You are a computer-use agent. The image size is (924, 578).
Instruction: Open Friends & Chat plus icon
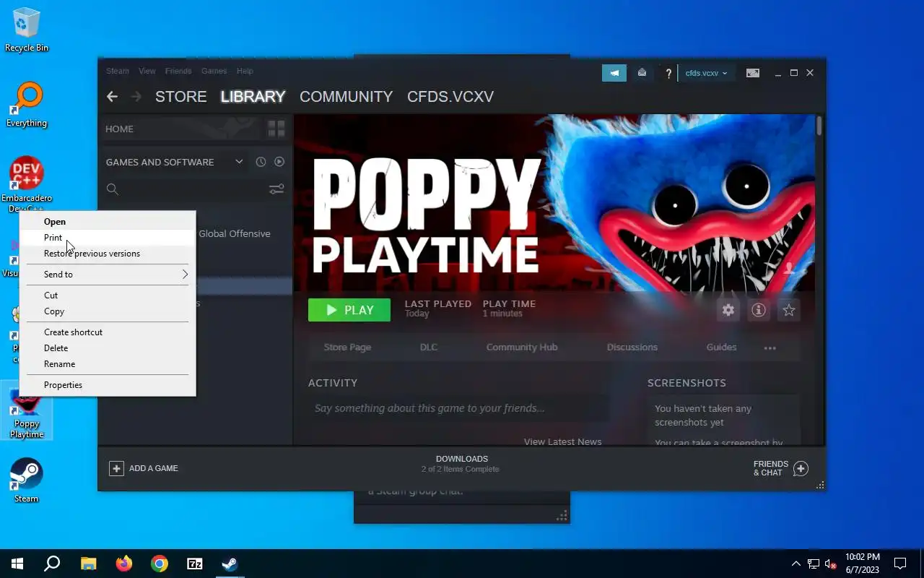[x=801, y=468]
